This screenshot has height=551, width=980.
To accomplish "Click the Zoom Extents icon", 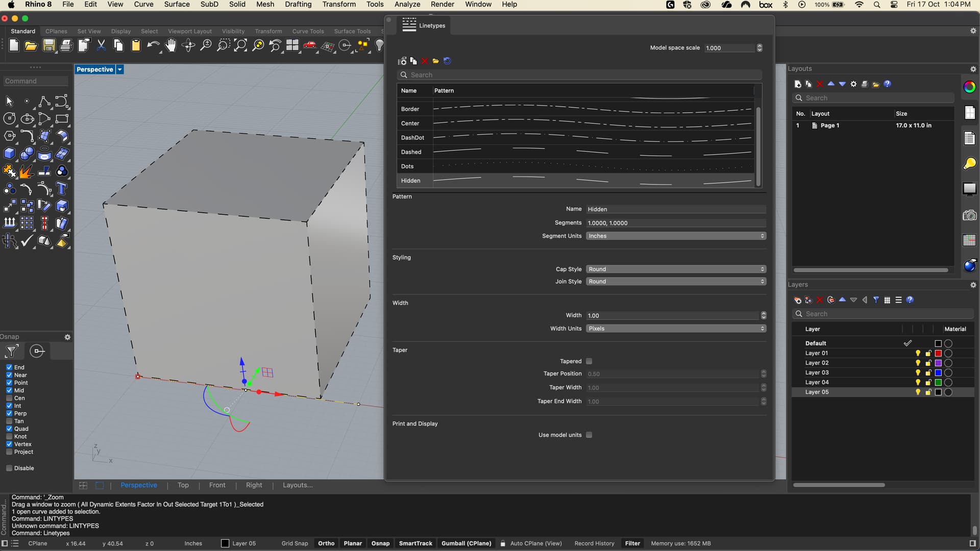I will (x=240, y=46).
